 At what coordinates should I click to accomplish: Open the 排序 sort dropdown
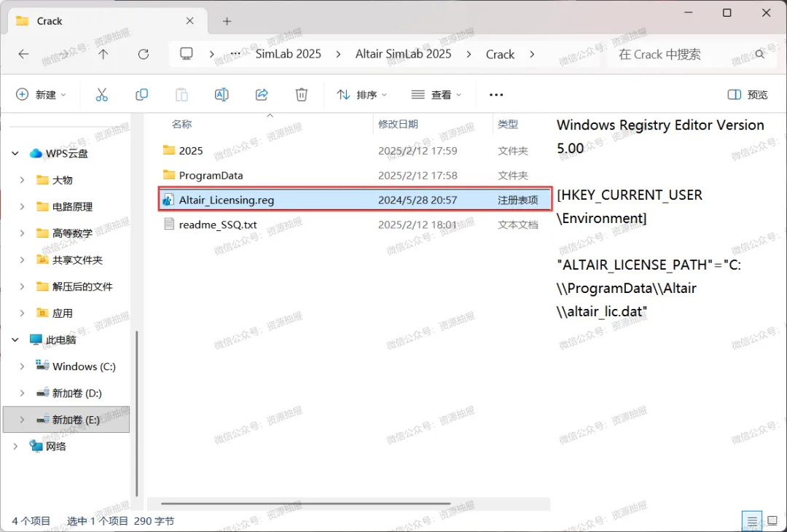[x=362, y=94]
